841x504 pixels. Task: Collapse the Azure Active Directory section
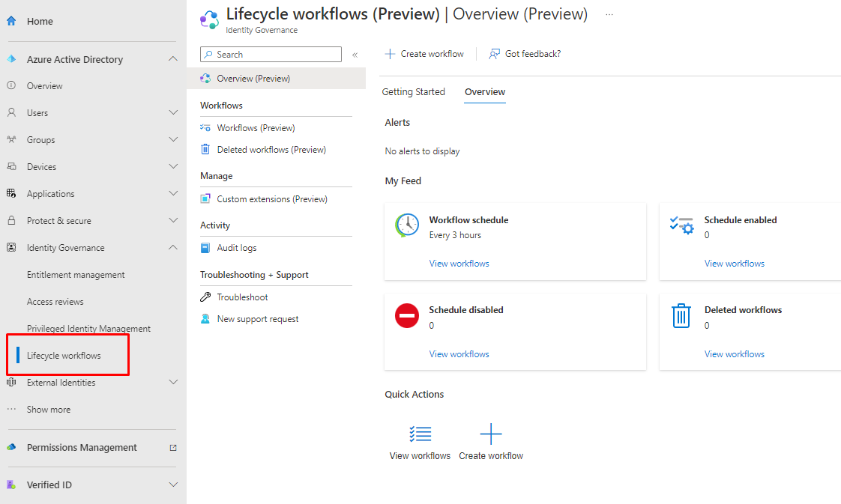coord(173,59)
